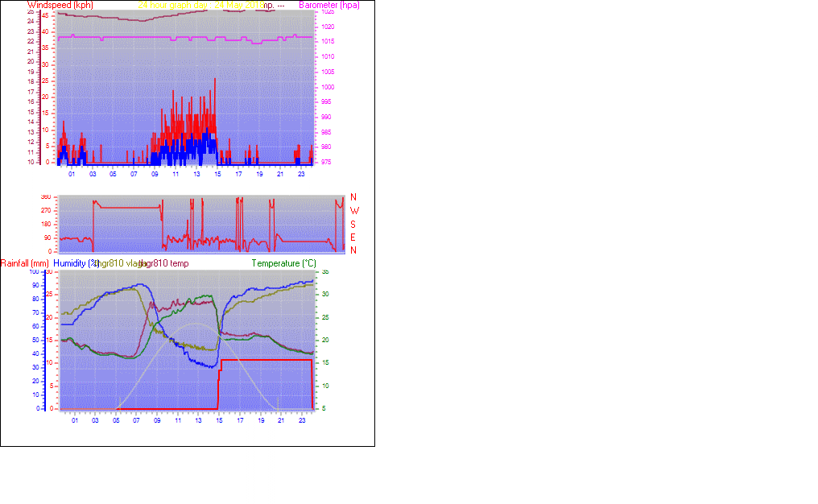Click the Rainfall (mm) legend label
The image size is (818, 504).
(25, 263)
